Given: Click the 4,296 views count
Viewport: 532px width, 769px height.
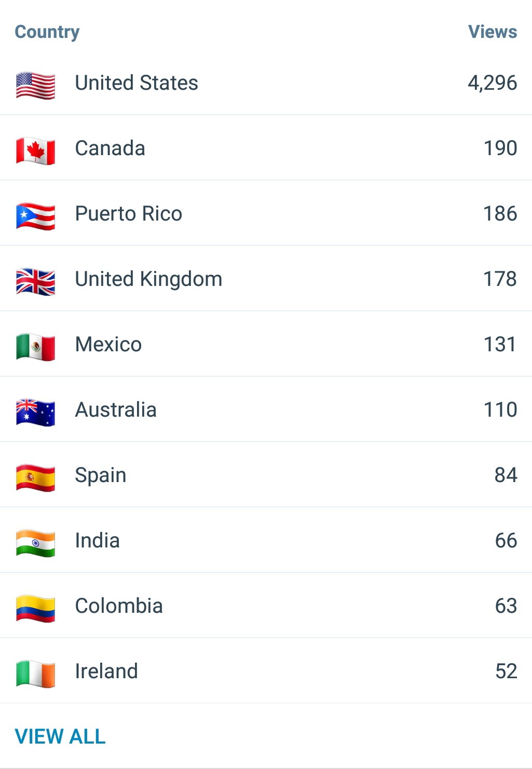Looking at the screenshot, I should [x=492, y=83].
